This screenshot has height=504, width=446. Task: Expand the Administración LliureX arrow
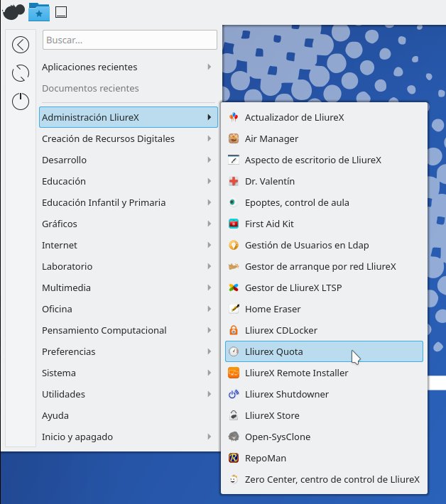click(x=210, y=117)
